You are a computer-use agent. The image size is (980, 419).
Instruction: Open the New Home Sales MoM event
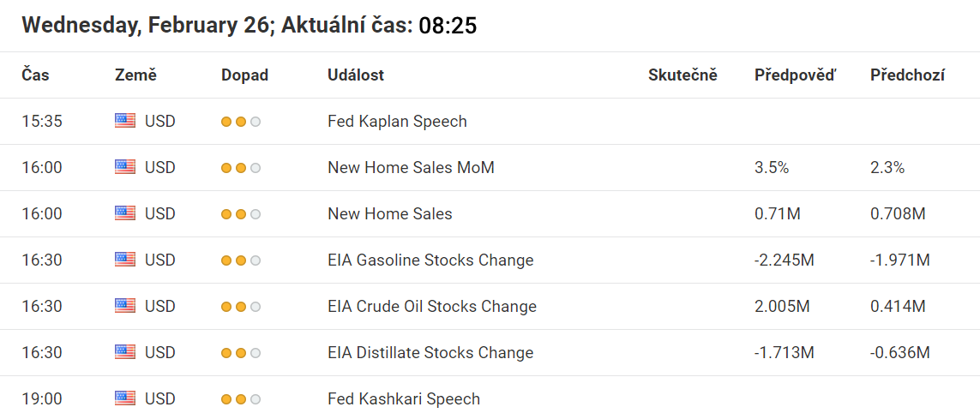tap(411, 167)
